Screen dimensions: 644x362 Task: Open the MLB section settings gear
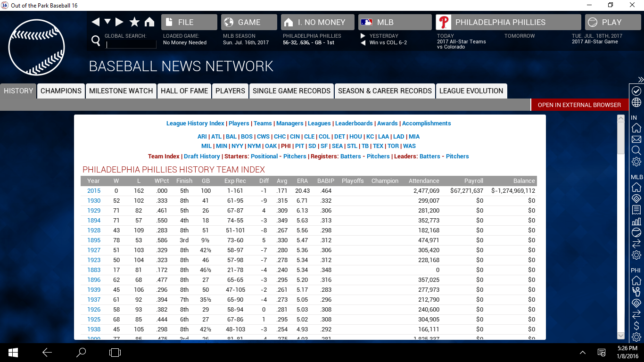636,255
